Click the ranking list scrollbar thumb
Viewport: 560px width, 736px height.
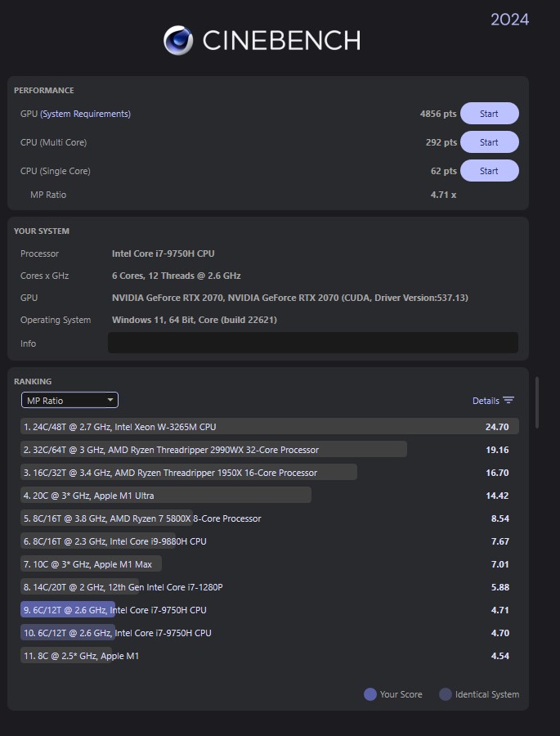coord(537,402)
